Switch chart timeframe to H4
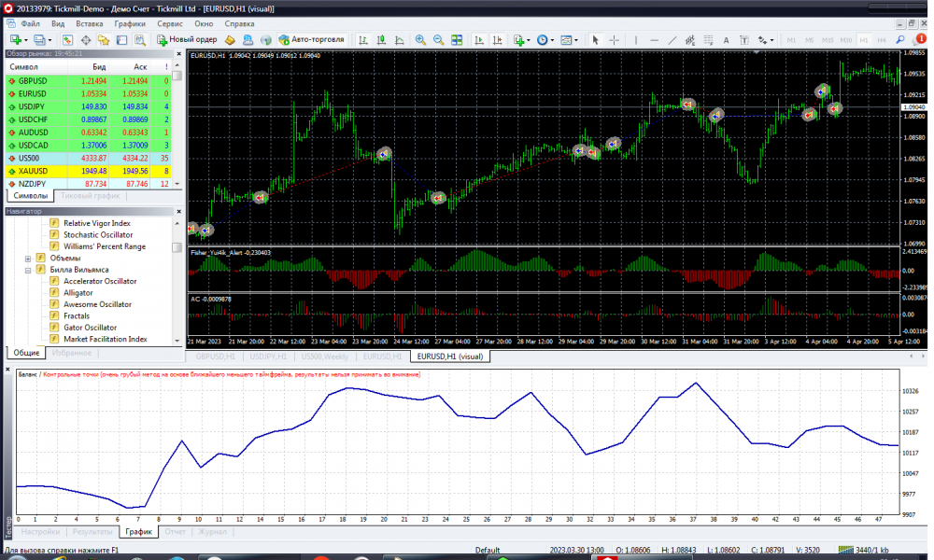 coord(881,40)
